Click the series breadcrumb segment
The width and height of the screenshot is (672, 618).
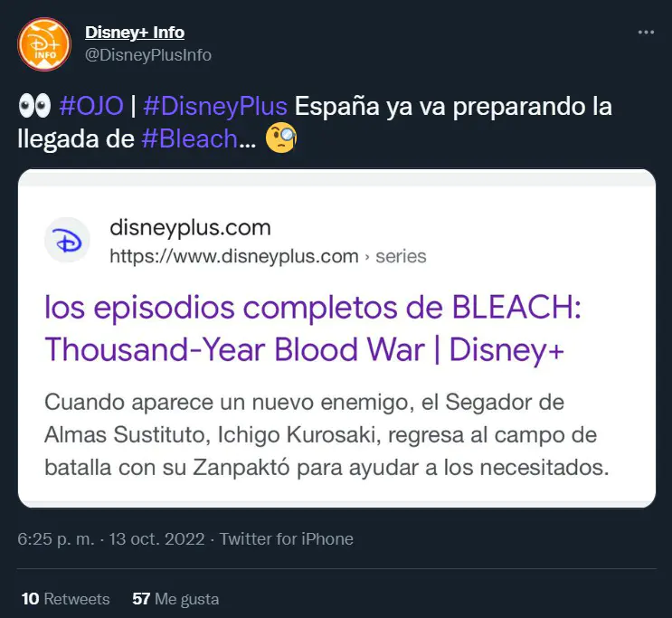tap(402, 256)
